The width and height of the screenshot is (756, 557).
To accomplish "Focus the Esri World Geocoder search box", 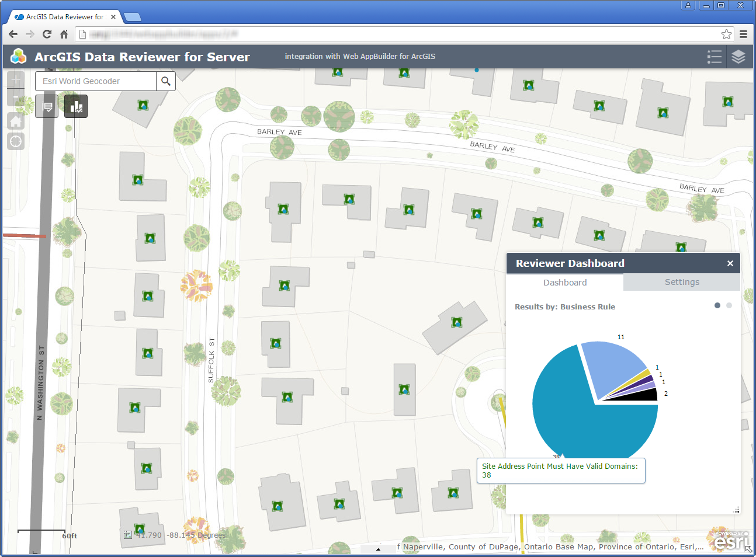I will pos(96,81).
